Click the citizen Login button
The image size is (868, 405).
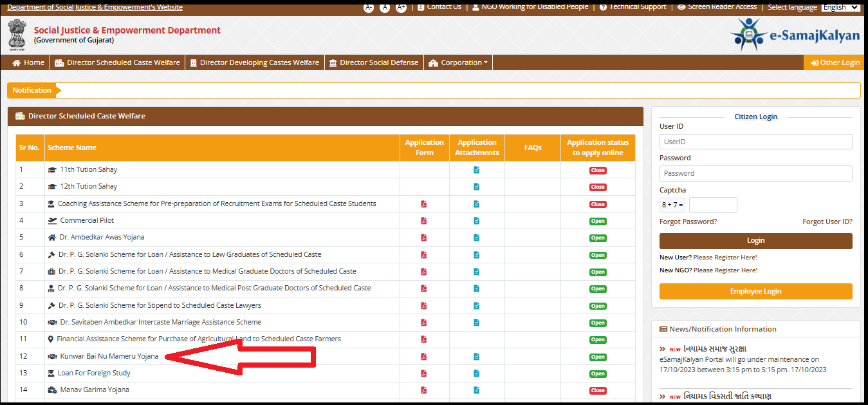coord(756,241)
